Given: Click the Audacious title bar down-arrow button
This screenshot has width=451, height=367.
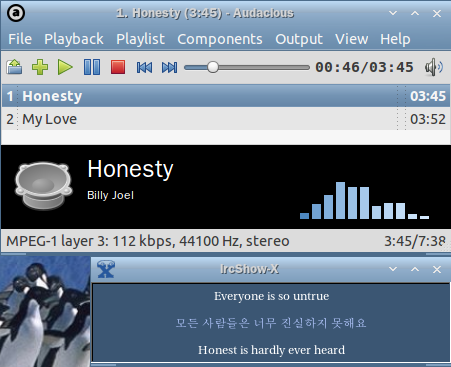Looking at the screenshot, I should pos(393,13).
